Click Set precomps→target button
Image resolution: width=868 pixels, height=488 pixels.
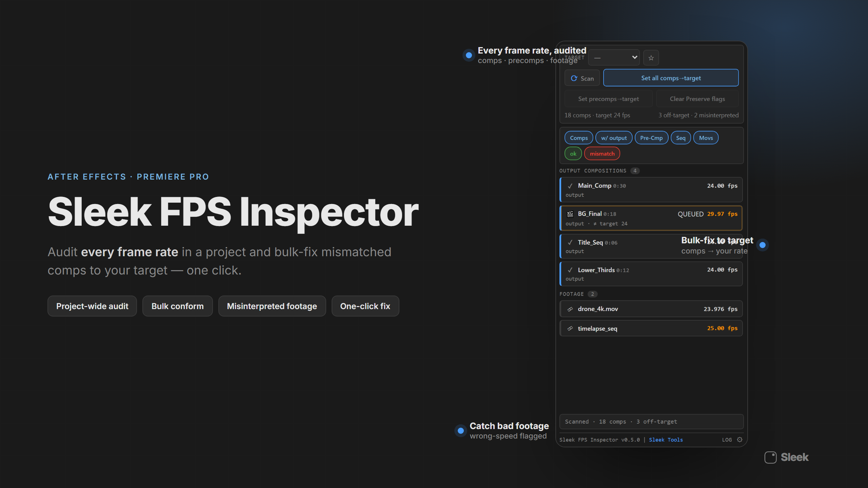click(608, 99)
